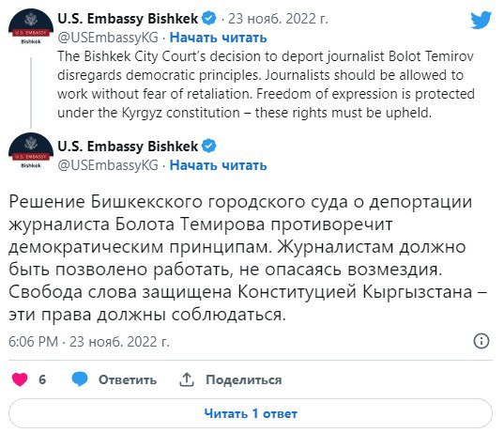Click the Twitter bird logo
Image resolution: width=504 pixels, height=433 pixels.
pos(481,20)
